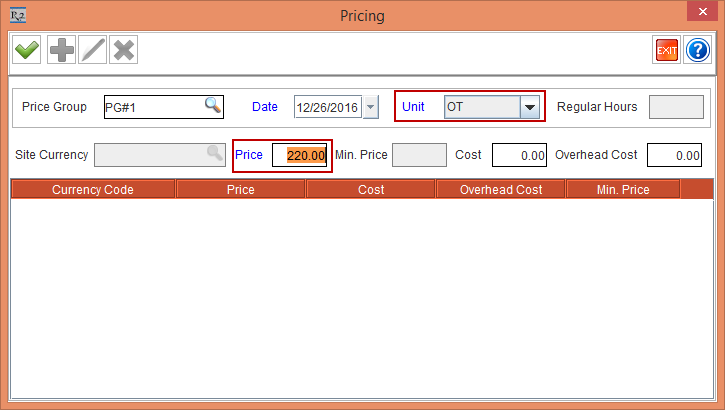This screenshot has width=725, height=410.
Task: Expand the Unit dropdown showing OT
Action: click(x=530, y=107)
